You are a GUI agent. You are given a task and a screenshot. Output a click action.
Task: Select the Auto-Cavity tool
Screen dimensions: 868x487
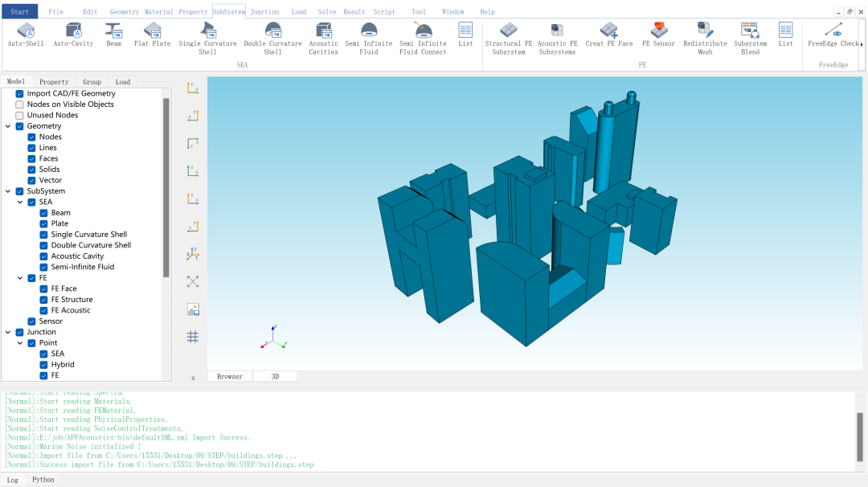73,35
